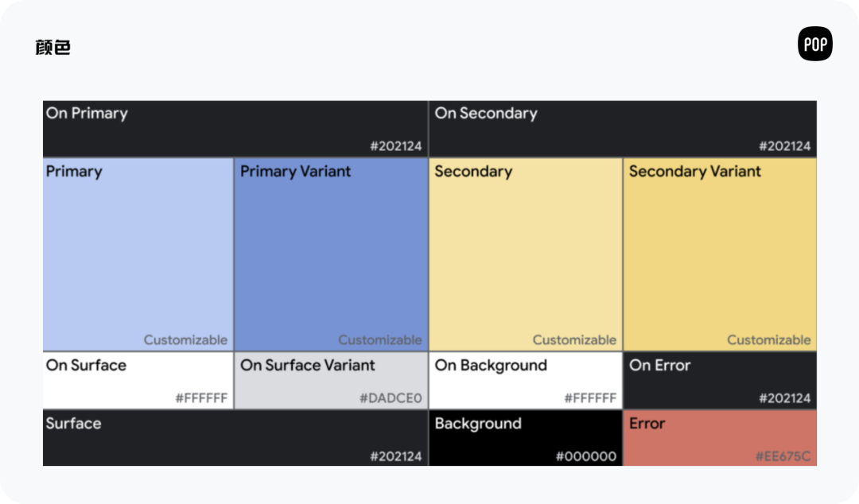
Task: Select the On Surface Variant gray swatch
Action: point(331,381)
